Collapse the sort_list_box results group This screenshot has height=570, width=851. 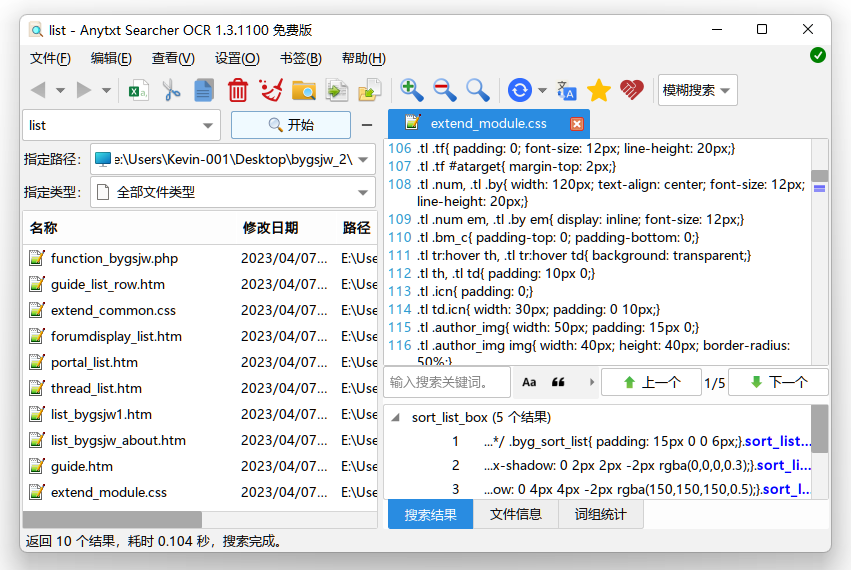click(396, 418)
